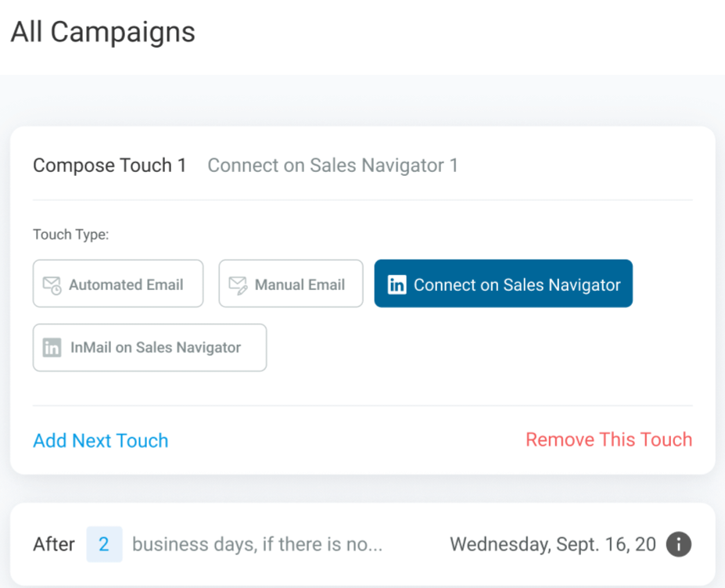This screenshot has width=725, height=588.
Task: Click LinkedIn icon in Connect on Sales Navigator
Action: [397, 285]
